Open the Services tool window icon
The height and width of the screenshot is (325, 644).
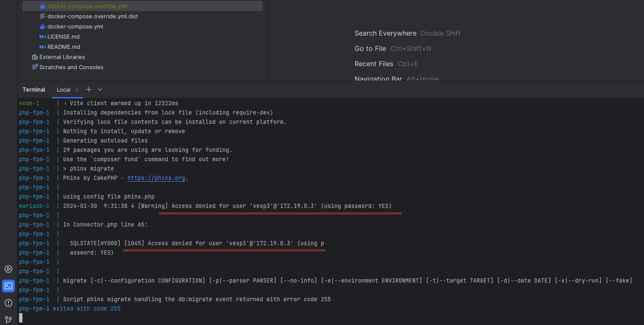8,269
